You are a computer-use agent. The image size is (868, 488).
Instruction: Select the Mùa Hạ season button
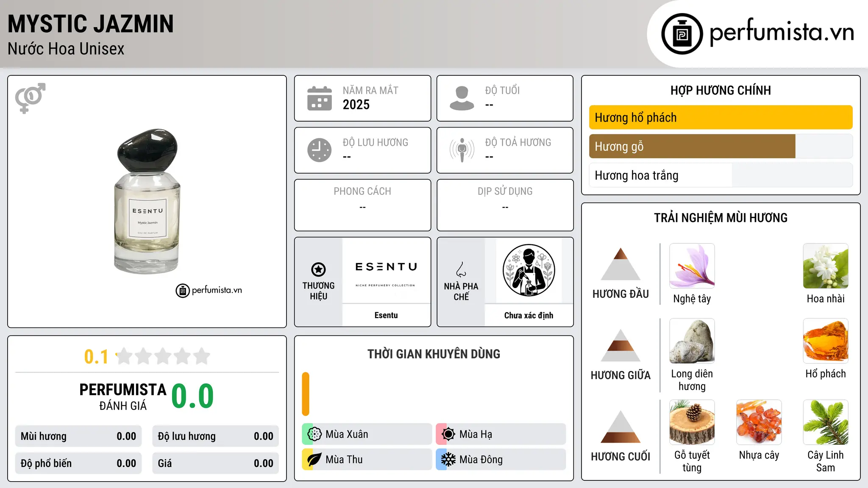501,434
